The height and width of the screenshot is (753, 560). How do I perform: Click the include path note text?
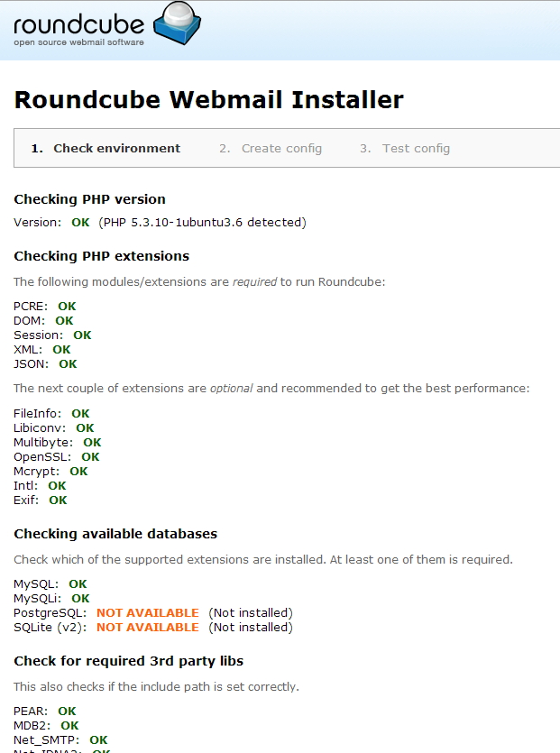tap(156, 687)
